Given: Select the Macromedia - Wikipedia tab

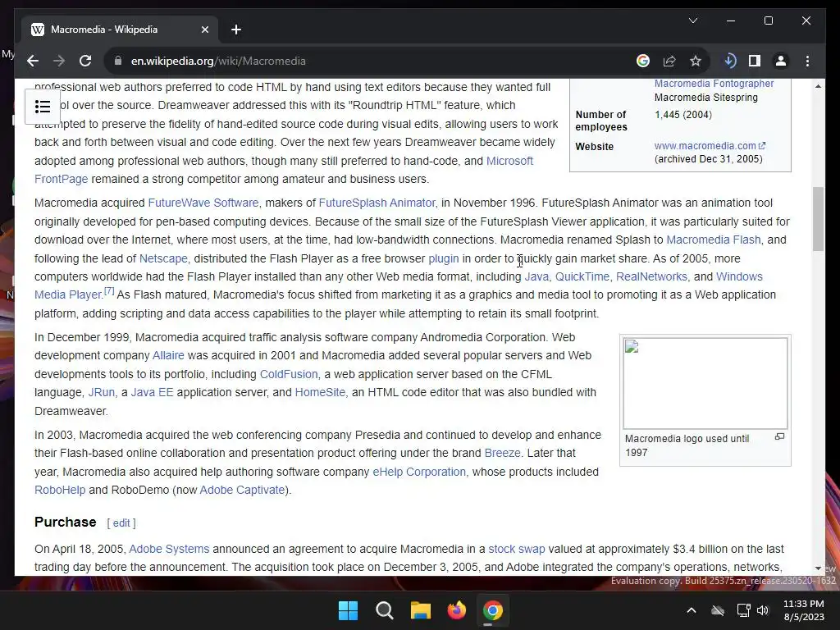Looking at the screenshot, I should [x=120, y=30].
